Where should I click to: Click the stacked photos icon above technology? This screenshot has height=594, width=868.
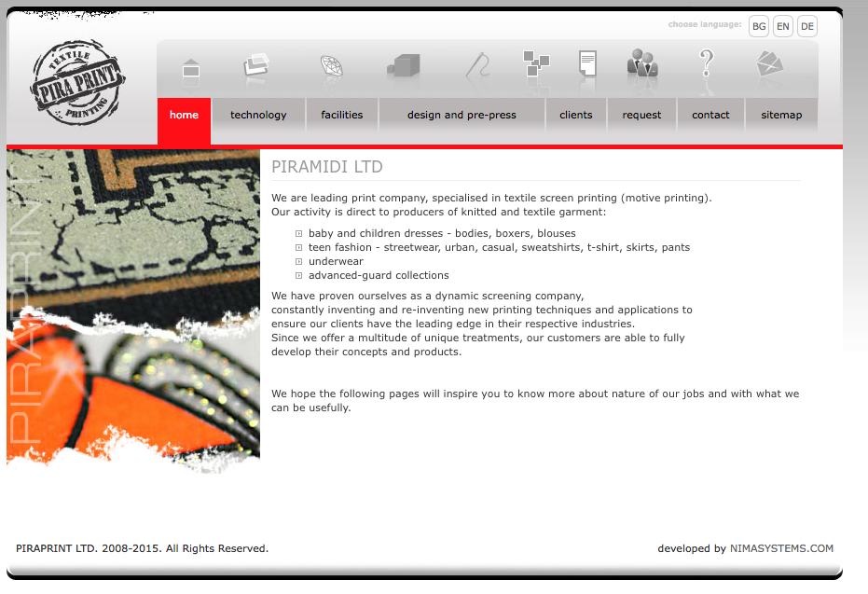[256, 65]
